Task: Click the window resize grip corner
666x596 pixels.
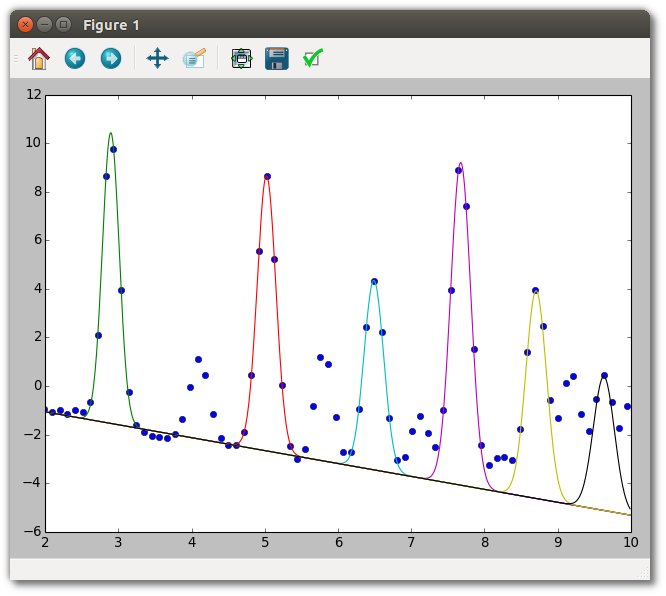Action: click(643, 573)
